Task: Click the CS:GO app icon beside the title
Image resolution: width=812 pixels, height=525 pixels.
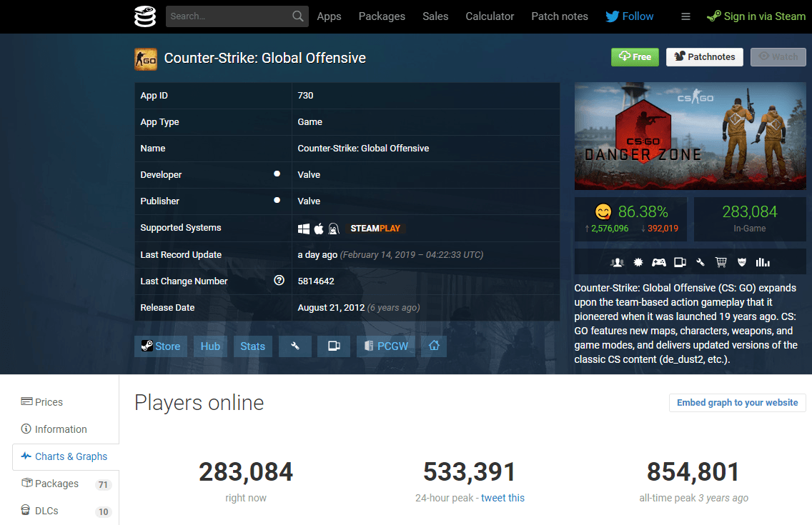Action: tap(146, 59)
